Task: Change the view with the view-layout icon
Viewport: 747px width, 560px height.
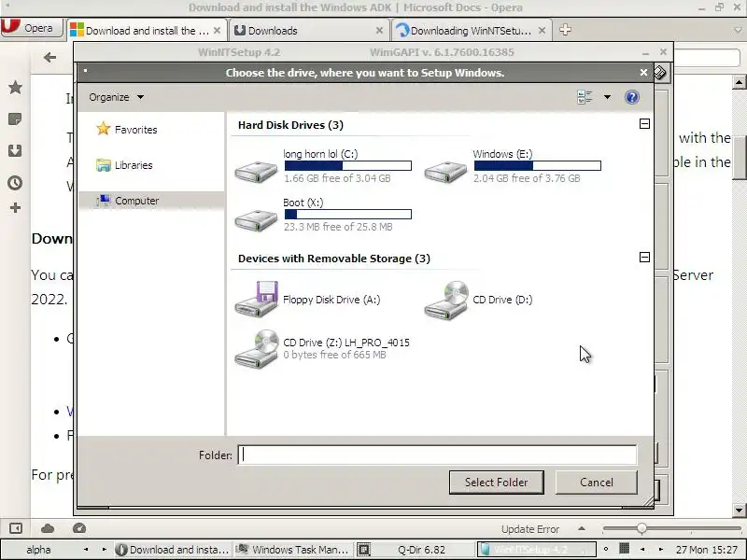Action: (585, 97)
